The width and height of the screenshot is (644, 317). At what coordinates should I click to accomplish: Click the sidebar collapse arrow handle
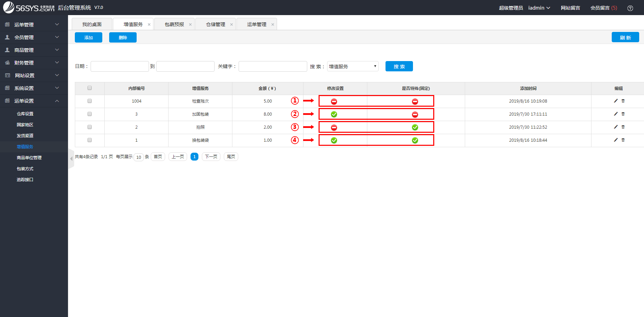(71, 158)
